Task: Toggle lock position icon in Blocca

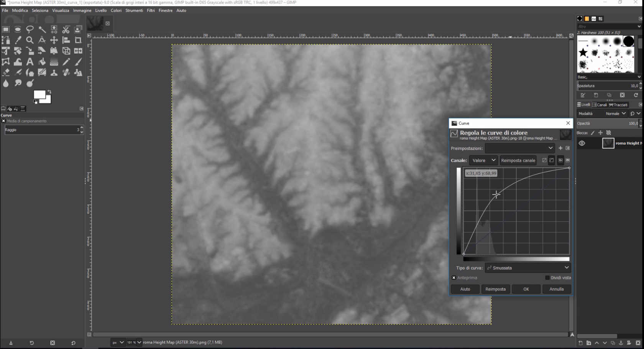Action: point(600,133)
